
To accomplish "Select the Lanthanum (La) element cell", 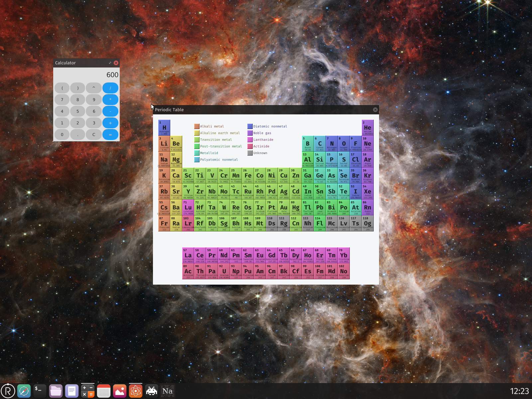I will tap(188, 255).
